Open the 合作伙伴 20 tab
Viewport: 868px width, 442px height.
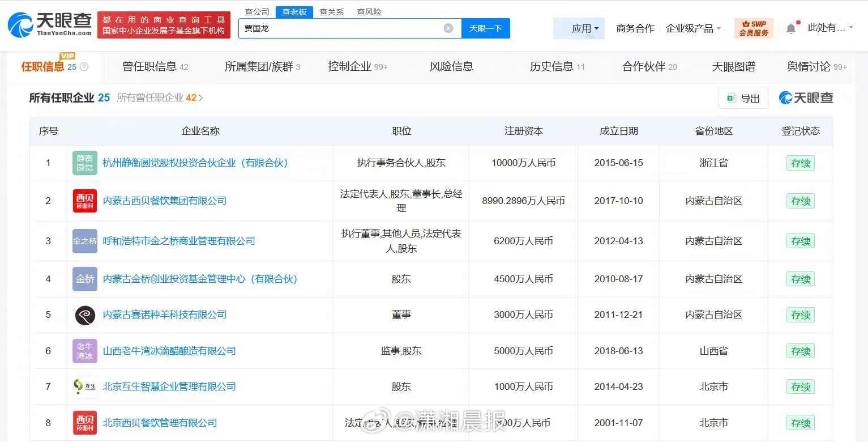point(649,67)
